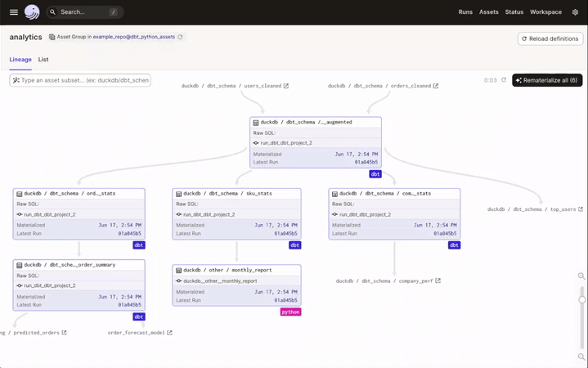Open run_dbt_dbt_project_2 op in order_summary node
This screenshot has height=368, width=588.
click(x=50, y=286)
